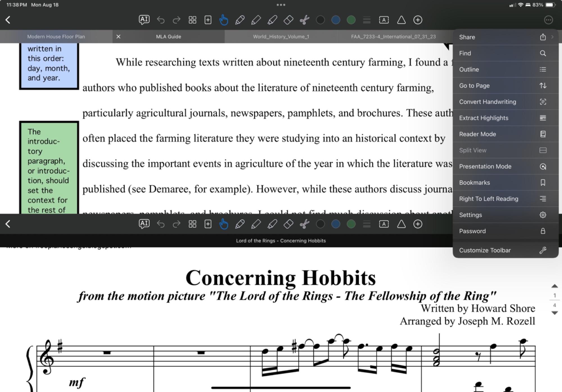Select the text box tool in top toolbar
Viewport: 562px width, 392px height.
[x=384, y=20]
